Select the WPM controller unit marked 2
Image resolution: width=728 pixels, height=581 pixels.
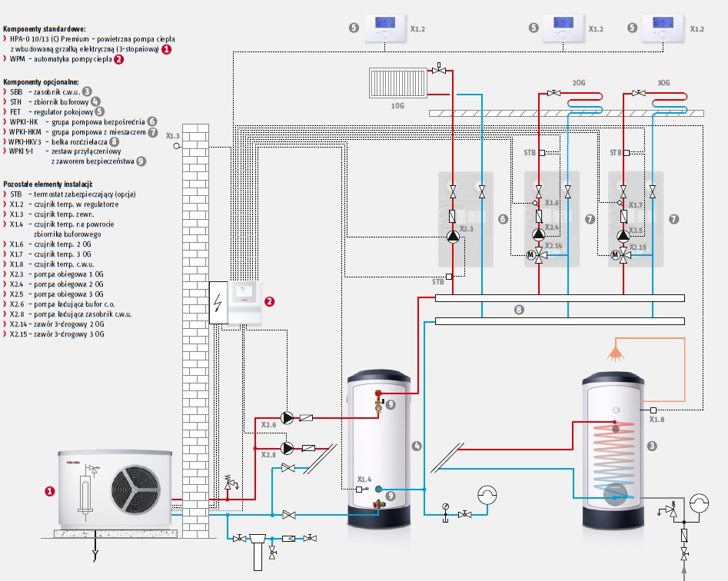(244, 303)
